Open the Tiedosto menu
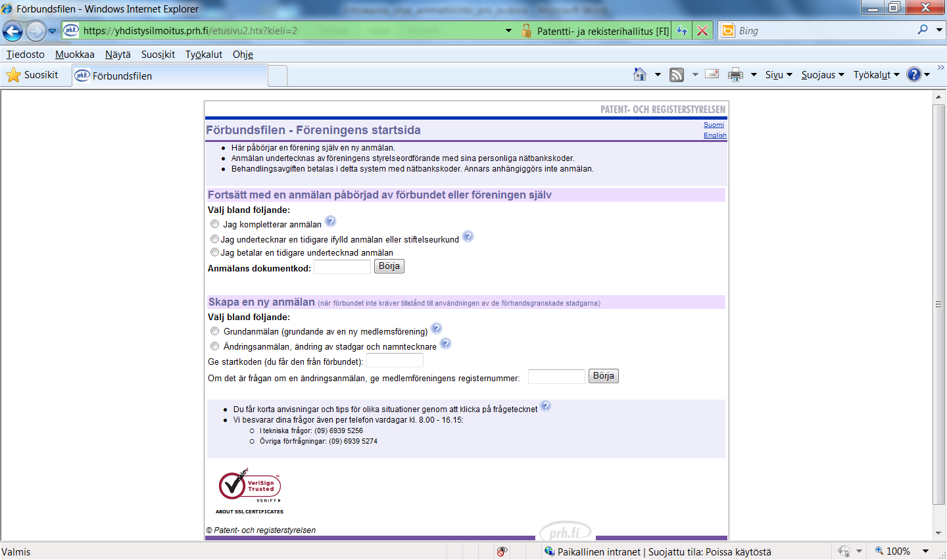The width and height of the screenshot is (947, 560). tap(26, 55)
